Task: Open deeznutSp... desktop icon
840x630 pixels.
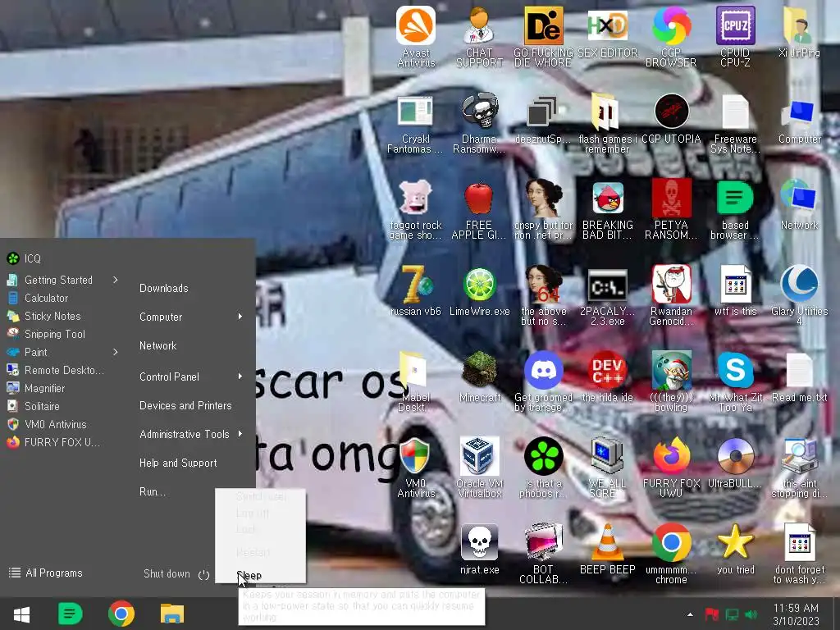Action: click(543, 119)
